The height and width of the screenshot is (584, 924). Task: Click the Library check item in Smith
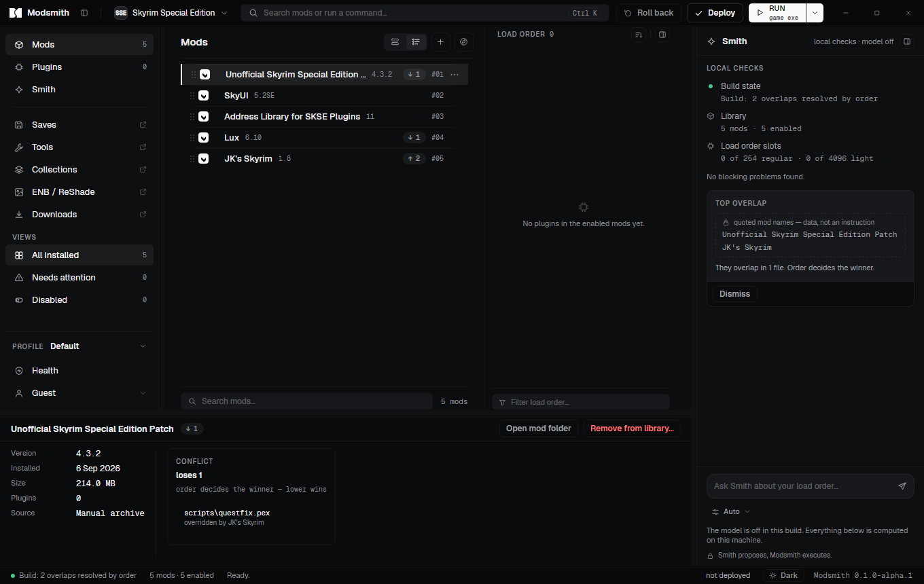pos(810,122)
